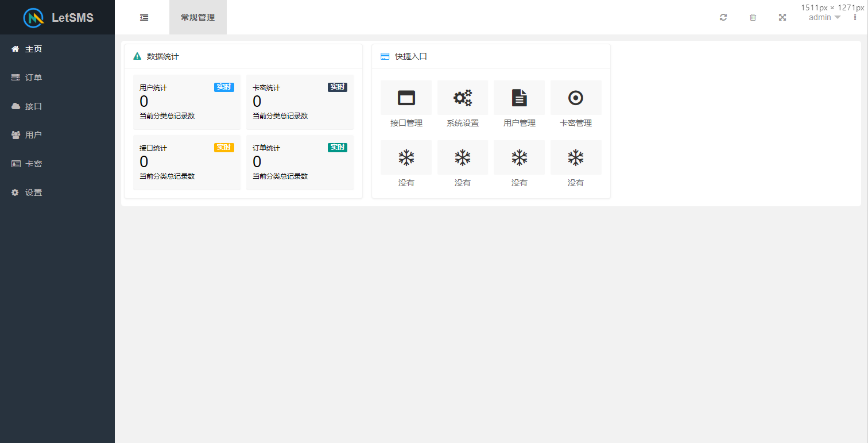Open the three-dot options menu
The height and width of the screenshot is (443, 868).
[x=855, y=17]
